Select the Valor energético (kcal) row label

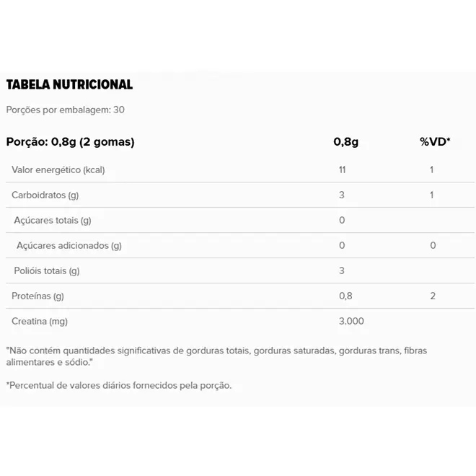click(58, 169)
